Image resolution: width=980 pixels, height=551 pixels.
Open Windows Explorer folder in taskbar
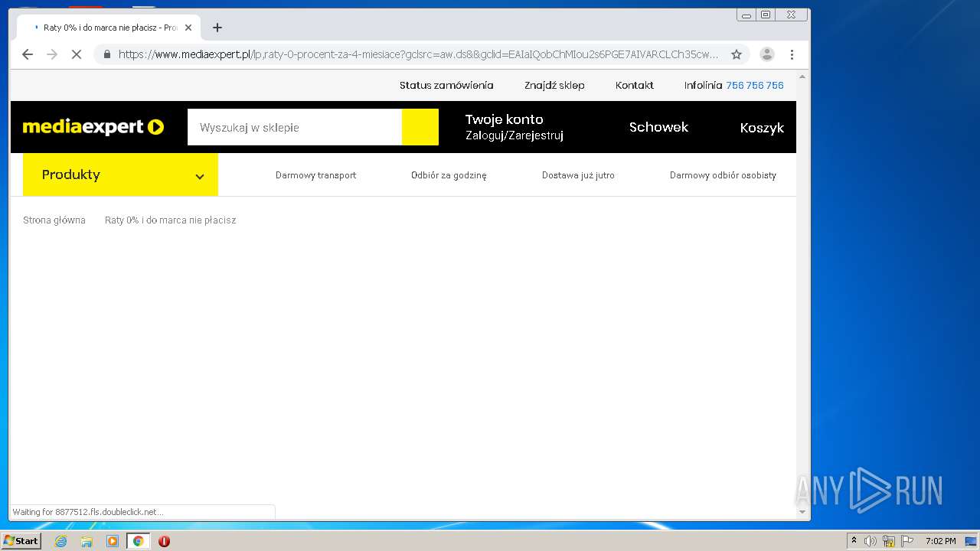click(x=87, y=541)
